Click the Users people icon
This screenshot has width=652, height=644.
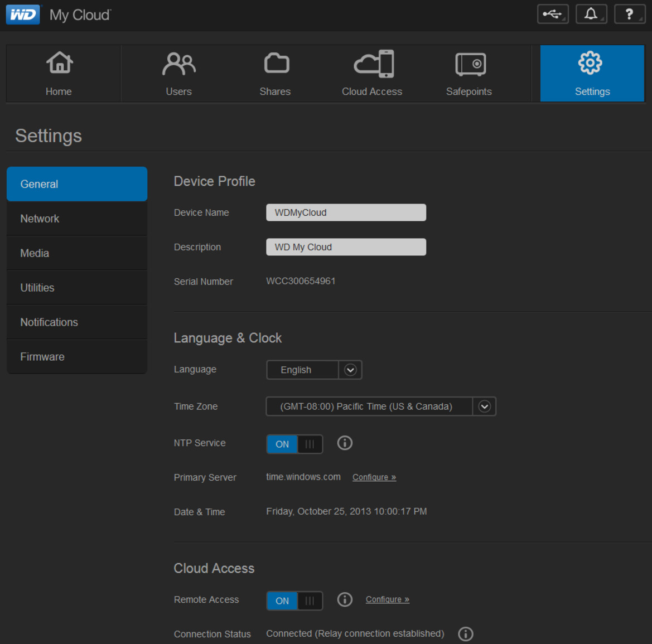coord(179,64)
